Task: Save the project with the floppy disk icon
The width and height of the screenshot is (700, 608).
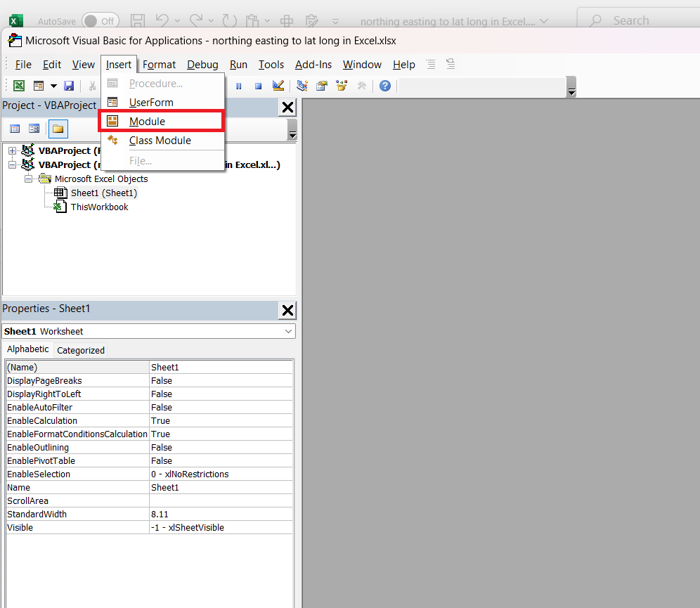Action: point(69,86)
